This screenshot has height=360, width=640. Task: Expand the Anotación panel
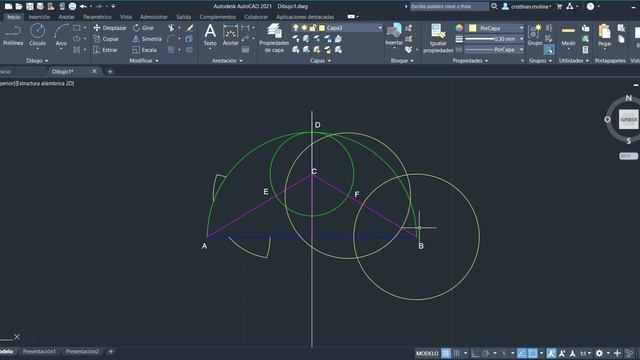[x=227, y=60]
